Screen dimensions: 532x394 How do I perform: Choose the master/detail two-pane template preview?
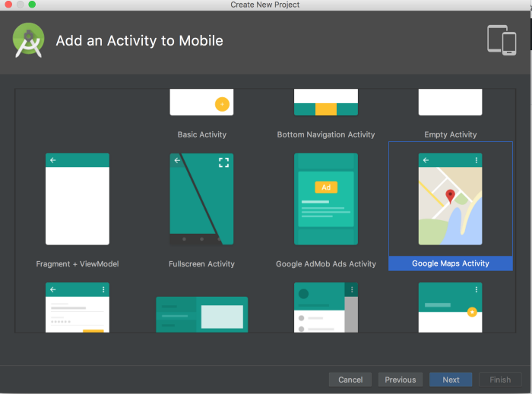pyautogui.click(x=201, y=314)
